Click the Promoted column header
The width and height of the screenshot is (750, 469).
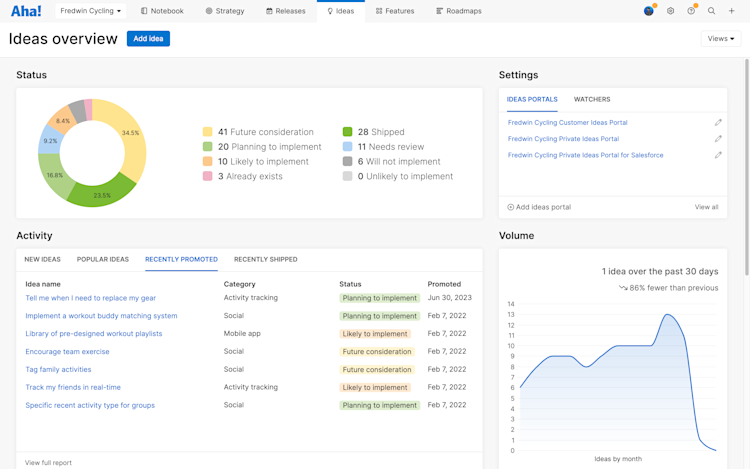click(x=444, y=284)
